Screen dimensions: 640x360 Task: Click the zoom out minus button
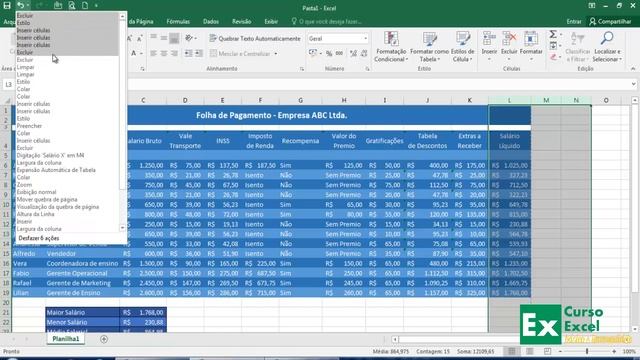point(560,351)
